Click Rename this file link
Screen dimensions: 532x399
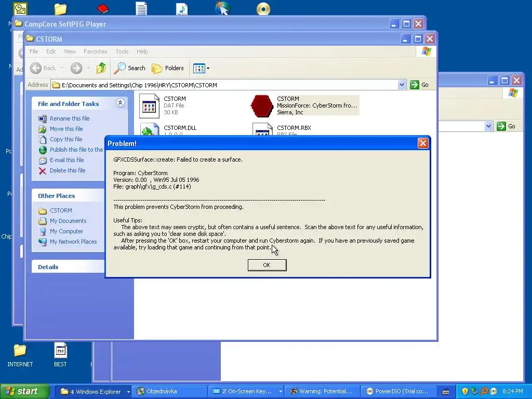(x=70, y=118)
